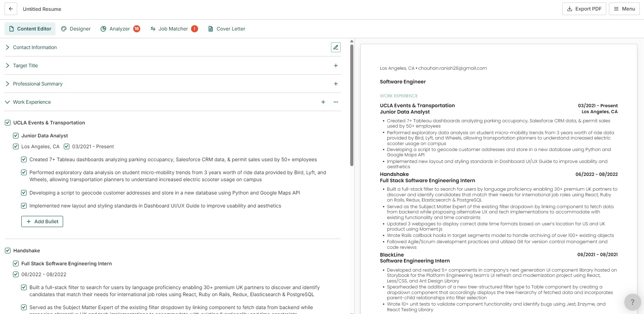The image size is (644, 314).
Task: Open Work Experience more options ellipsis
Action: 336,102
